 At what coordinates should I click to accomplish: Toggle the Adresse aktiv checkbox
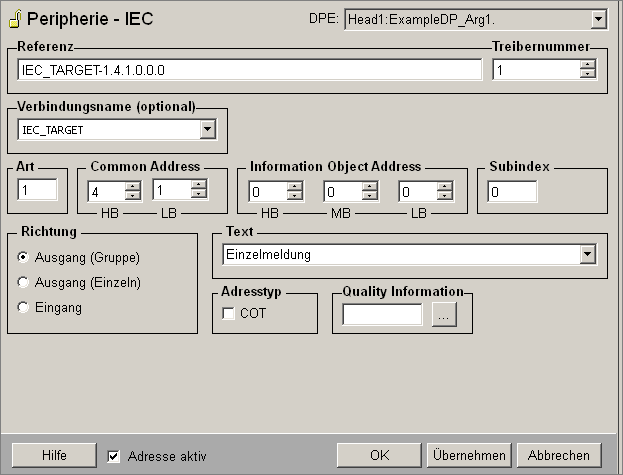(114, 456)
